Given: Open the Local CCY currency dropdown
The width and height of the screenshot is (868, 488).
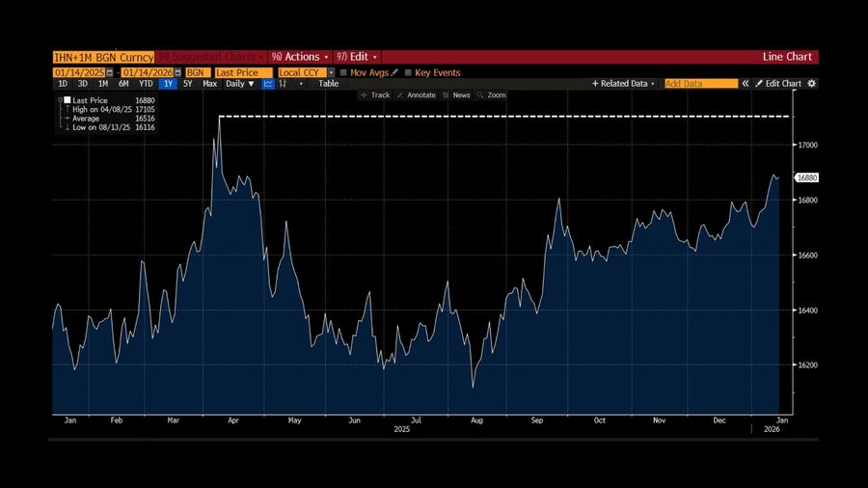Looking at the screenshot, I should pyautogui.click(x=331, y=72).
